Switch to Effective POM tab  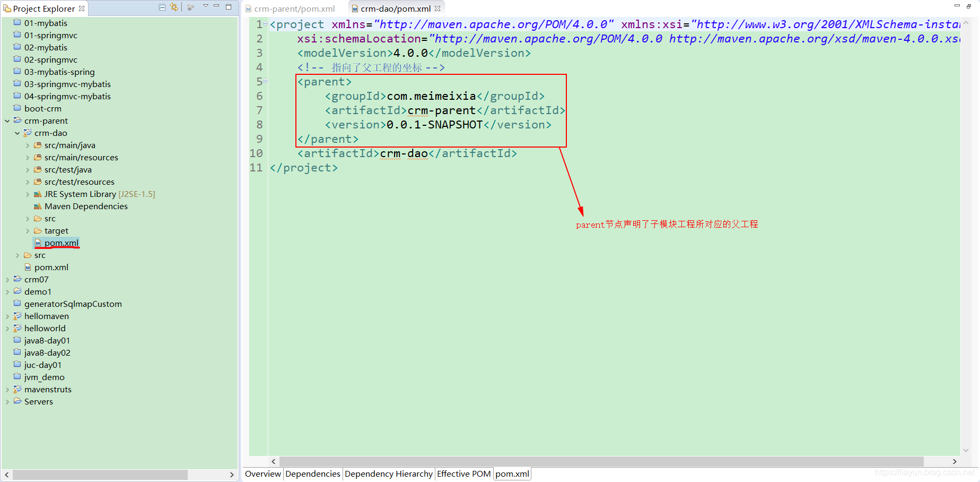click(x=464, y=474)
